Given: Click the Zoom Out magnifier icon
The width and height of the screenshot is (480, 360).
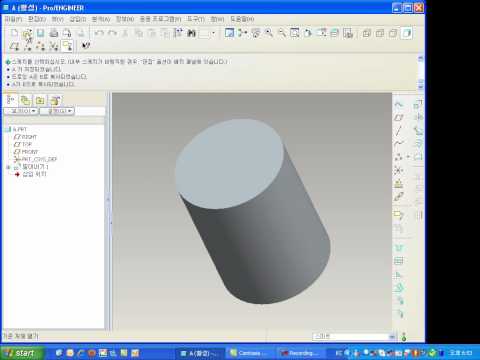Looking at the screenshot, I should tap(282, 33).
